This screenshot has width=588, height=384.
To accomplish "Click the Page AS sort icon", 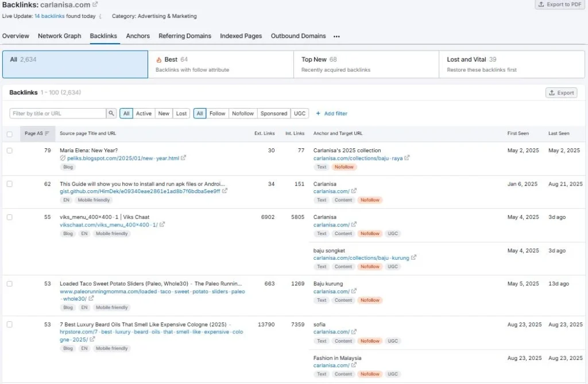I will pyautogui.click(x=47, y=133).
